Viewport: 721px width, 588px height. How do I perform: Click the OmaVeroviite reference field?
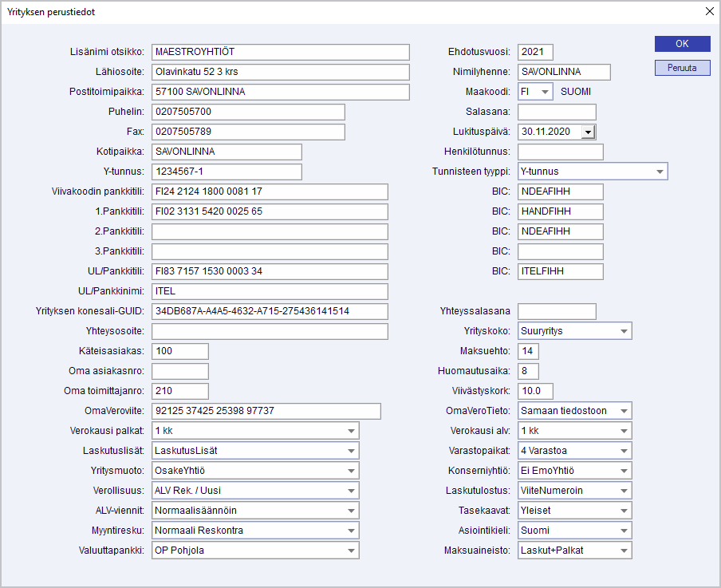266,411
